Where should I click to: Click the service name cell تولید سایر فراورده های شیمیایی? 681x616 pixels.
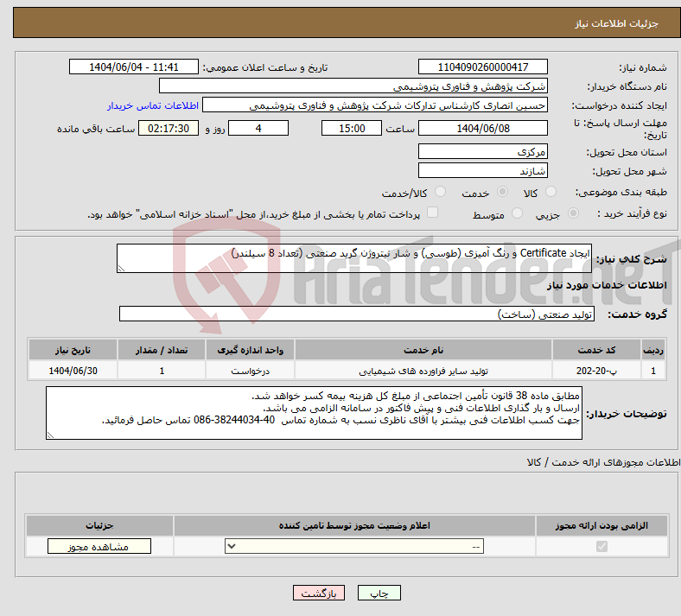point(423,371)
